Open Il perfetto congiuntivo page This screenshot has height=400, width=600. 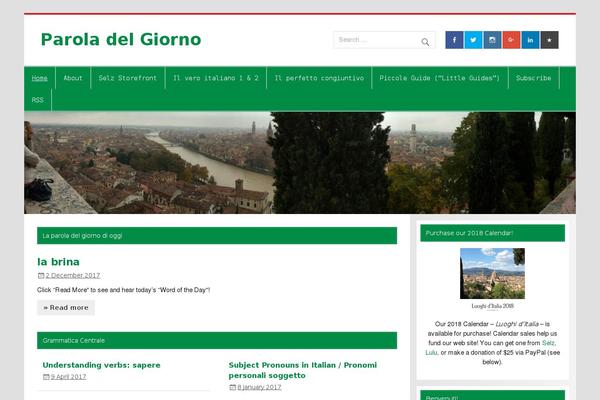click(x=319, y=78)
